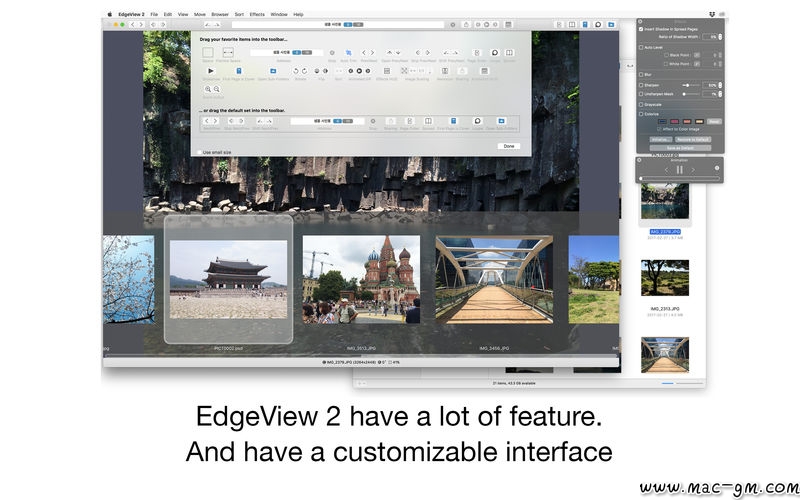Enable the Unsharpen Mask checkbox
The width and height of the screenshot is (800, 500).
(641, 94)
